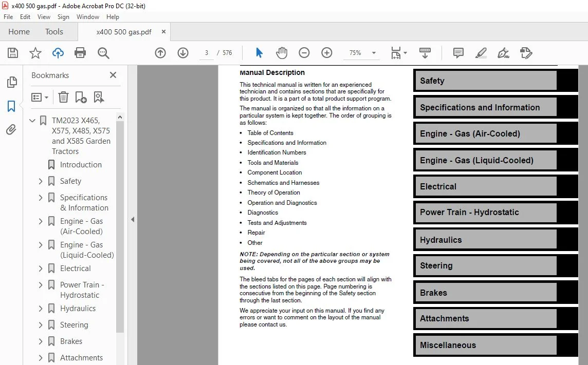The height and width of the screenshot is (365, 588).
Task: Open the Introduction bookmark
Action: click(x=81, y=165)
